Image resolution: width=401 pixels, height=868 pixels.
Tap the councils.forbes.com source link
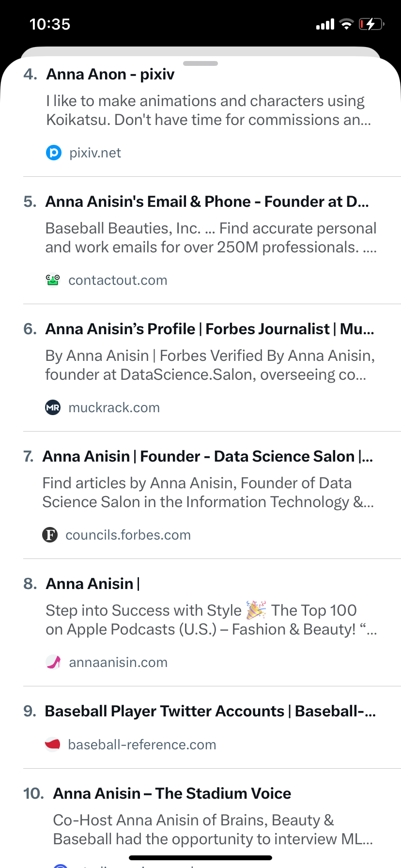[x=128, y=535]
